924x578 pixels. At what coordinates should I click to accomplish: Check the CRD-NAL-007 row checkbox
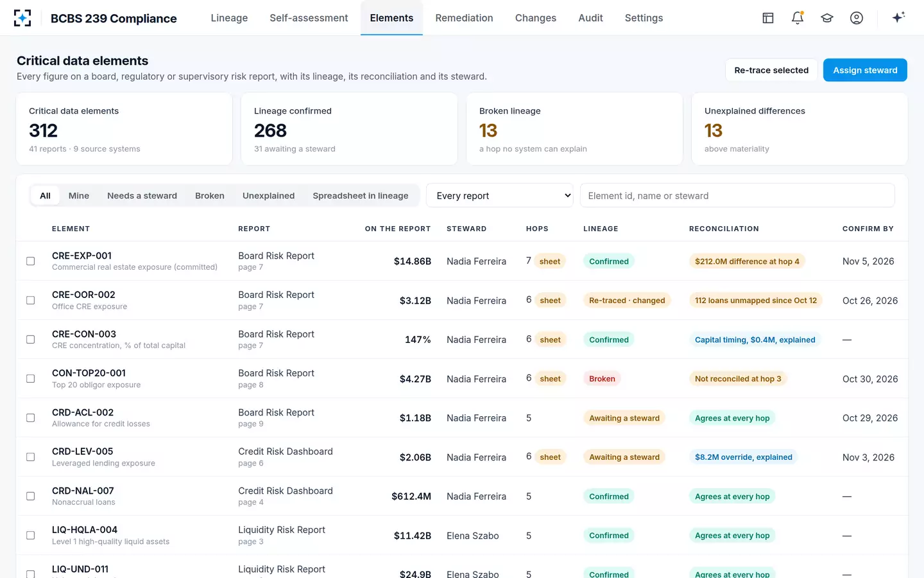(30, 496)
